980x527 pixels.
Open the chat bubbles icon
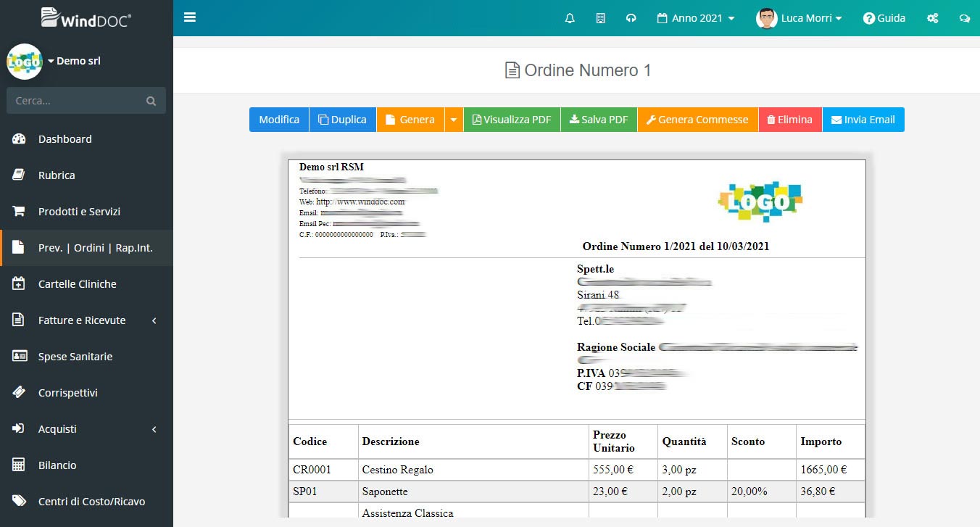(x=965, y=18)
